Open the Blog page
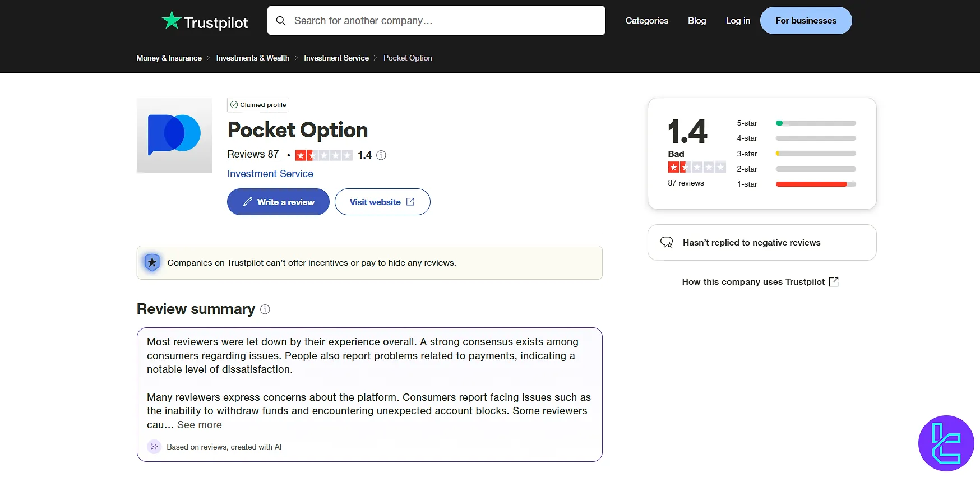 point(697,21)
